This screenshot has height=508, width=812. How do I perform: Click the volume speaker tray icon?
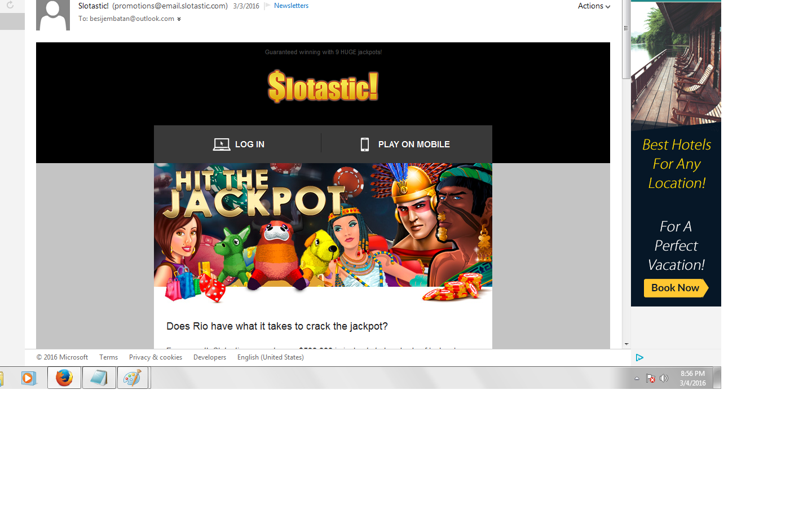664,378
